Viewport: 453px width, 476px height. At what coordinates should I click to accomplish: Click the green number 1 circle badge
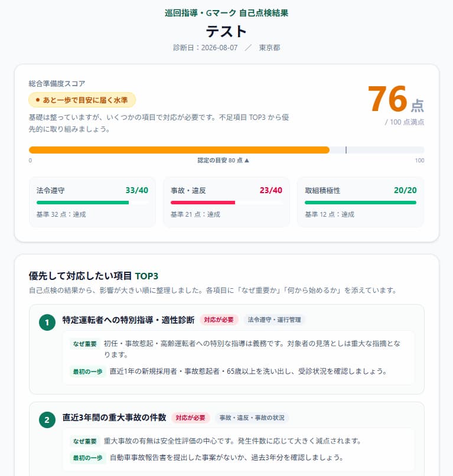click(47, 322)
